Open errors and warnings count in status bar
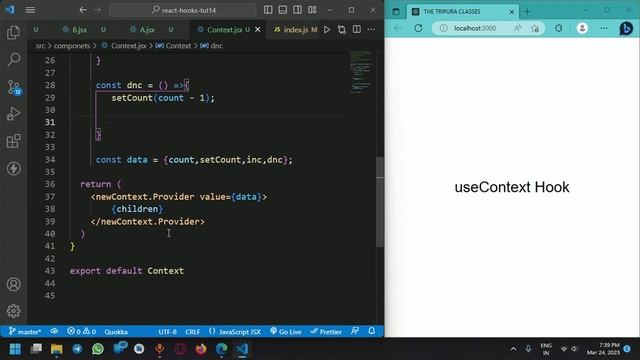 81,331
